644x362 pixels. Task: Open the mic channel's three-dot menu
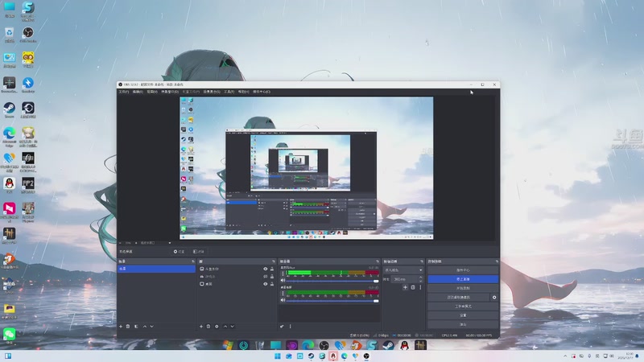point(283,274)
